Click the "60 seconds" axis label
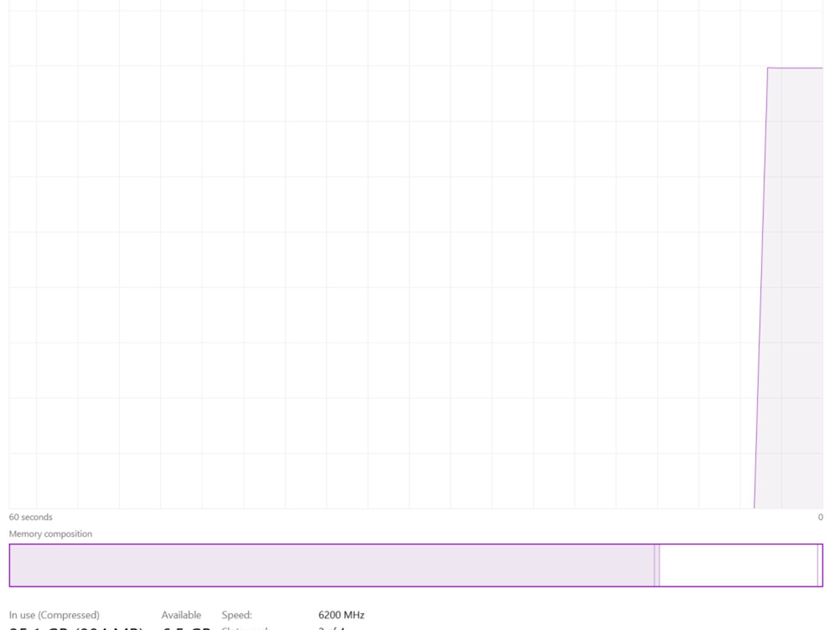840x630 pixels. (x=31, y=517)
